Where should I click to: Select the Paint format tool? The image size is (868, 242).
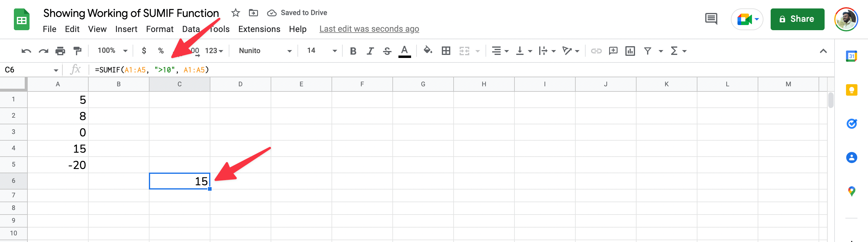[77, 51]
